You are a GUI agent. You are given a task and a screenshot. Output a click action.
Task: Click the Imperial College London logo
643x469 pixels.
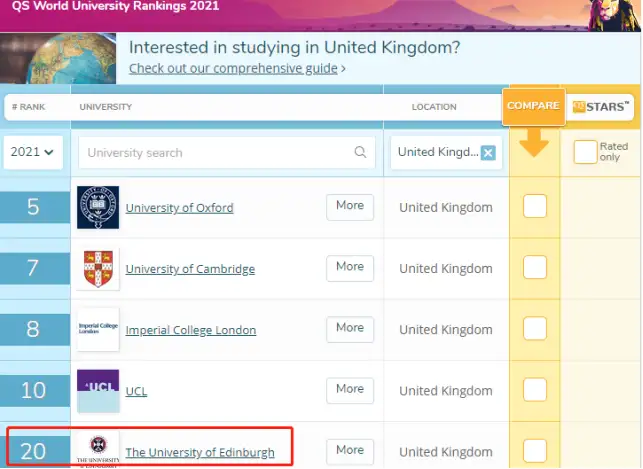pos(98,330)
